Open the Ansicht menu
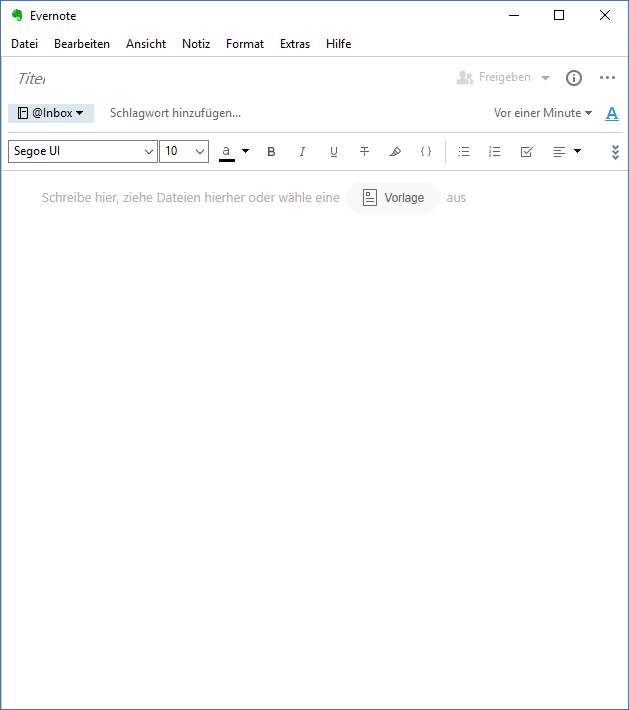This screenshot has height=710, width=629. coord(146,44)
